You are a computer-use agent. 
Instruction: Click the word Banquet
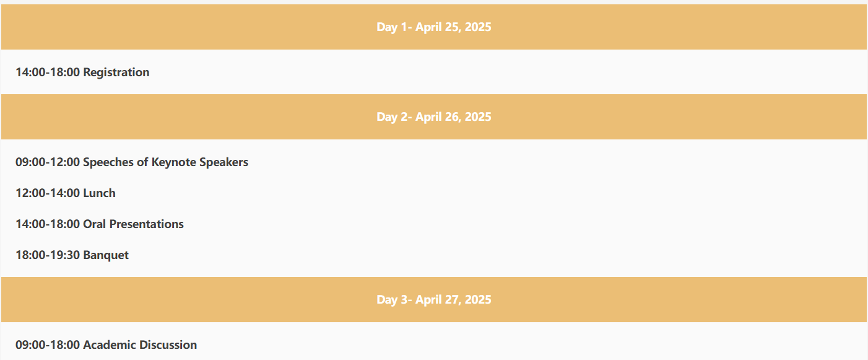click(x=106, y=255)
